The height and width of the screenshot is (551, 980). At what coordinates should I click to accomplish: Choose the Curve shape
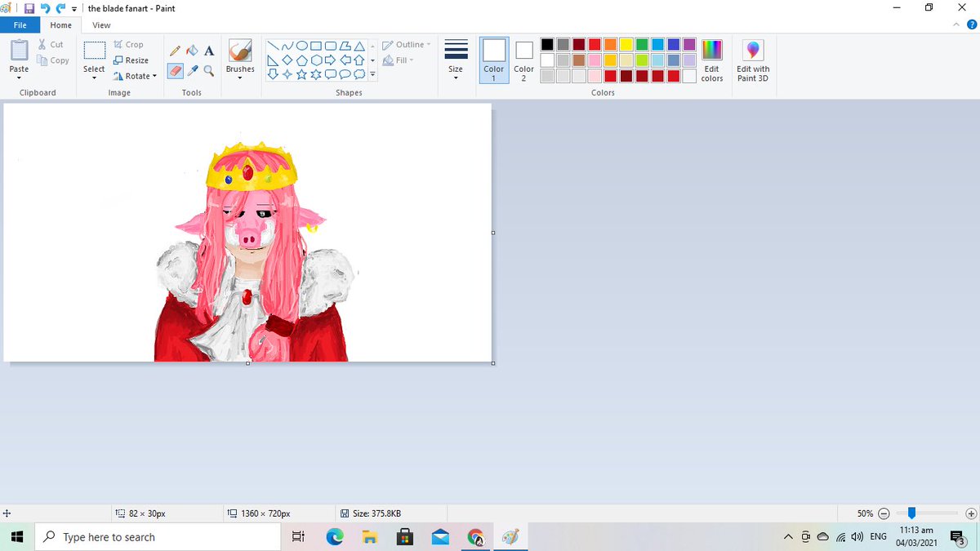click(287, 46)
